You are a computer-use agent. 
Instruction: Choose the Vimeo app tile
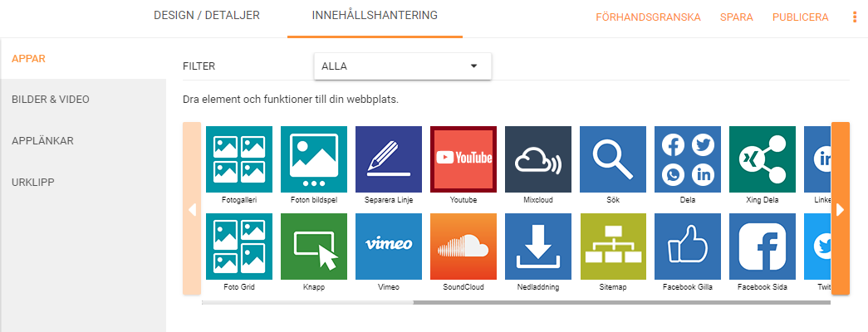pyautogui.click(x=389, y=247)
